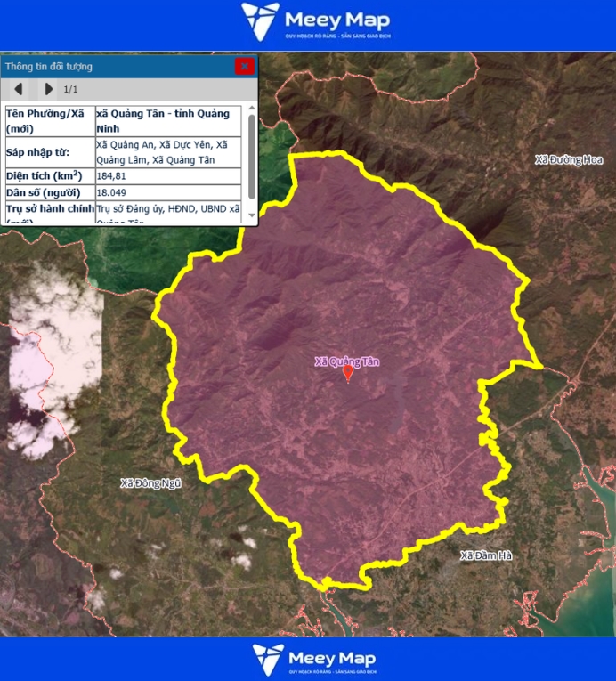Select the Xã Đường Hoa map label
This screenshot has height=681, width=616.
pyautogui.click(x=568, y=160)
